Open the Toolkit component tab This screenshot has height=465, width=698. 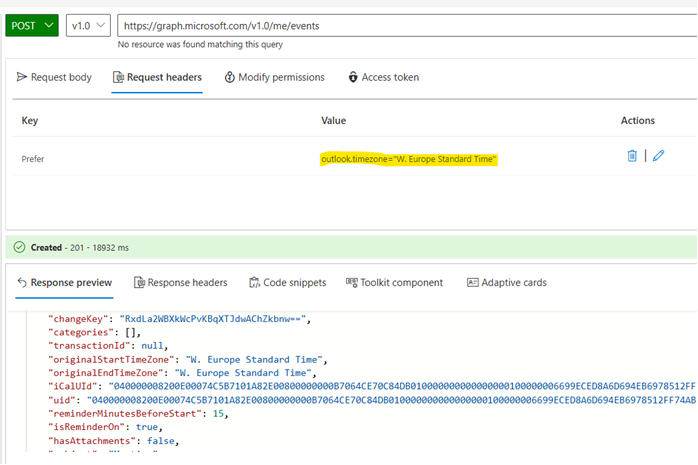[394, 283]
